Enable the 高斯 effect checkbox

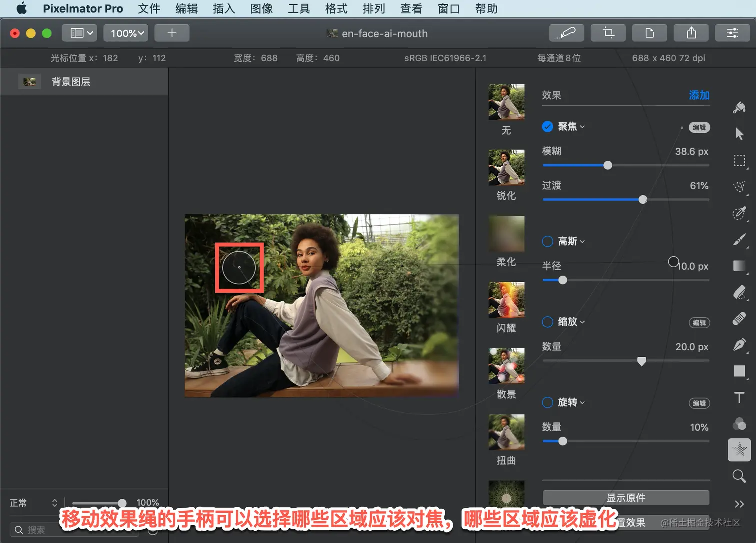tap(547, 241)
